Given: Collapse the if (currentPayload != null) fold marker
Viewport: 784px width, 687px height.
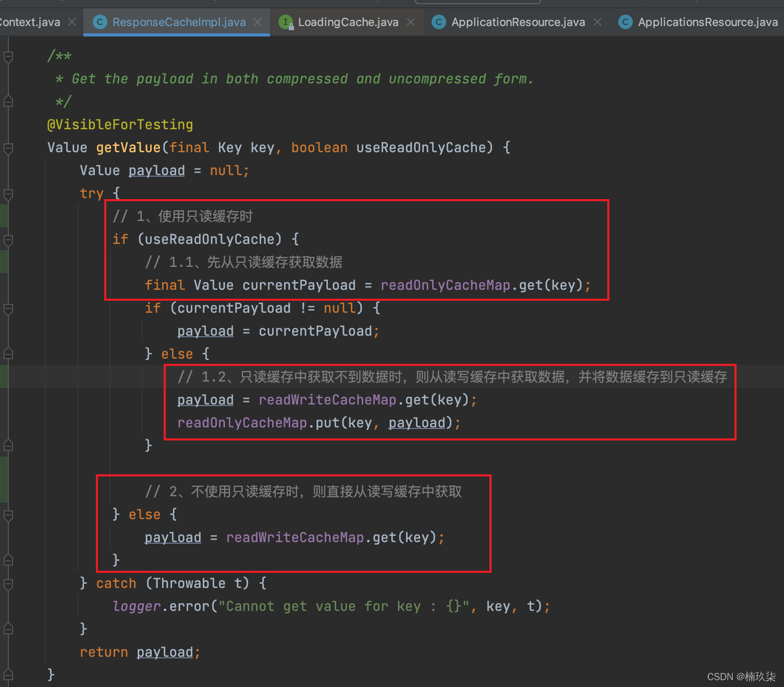Looking at the screenshot, I should click(x=8, y=309).
